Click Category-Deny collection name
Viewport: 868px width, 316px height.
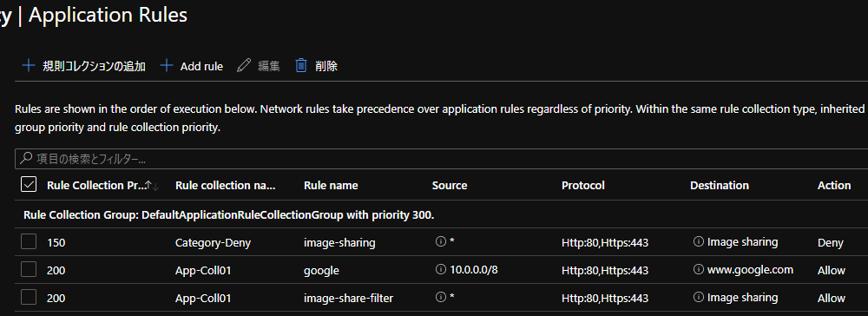click(214, 242)
